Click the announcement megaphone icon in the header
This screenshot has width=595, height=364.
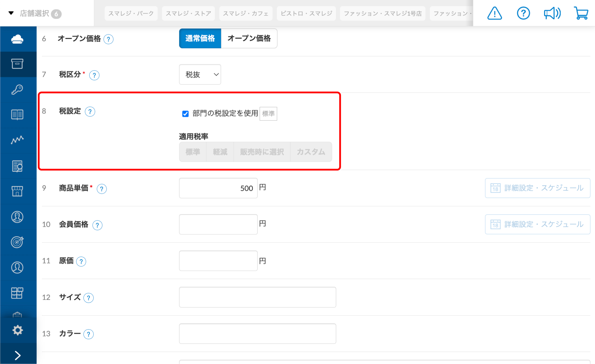(x=552, y=13)
